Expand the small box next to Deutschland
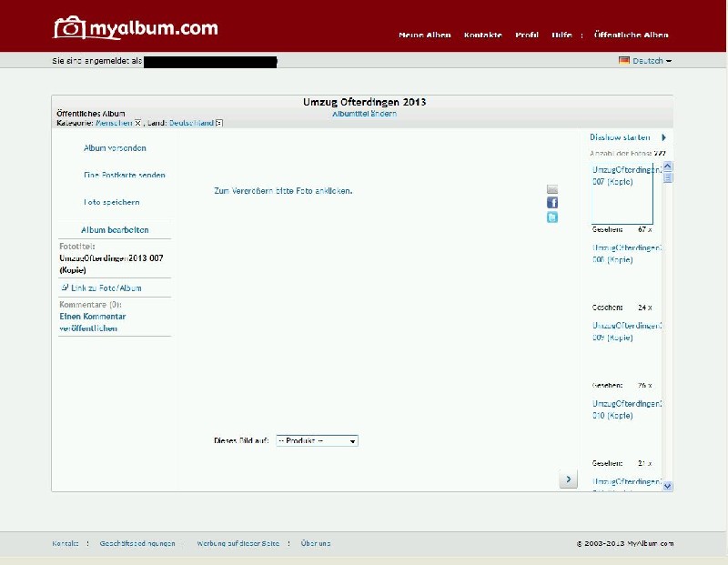This screenshot has width=728, height=565. pyautogui.click(x=219, y=123)
